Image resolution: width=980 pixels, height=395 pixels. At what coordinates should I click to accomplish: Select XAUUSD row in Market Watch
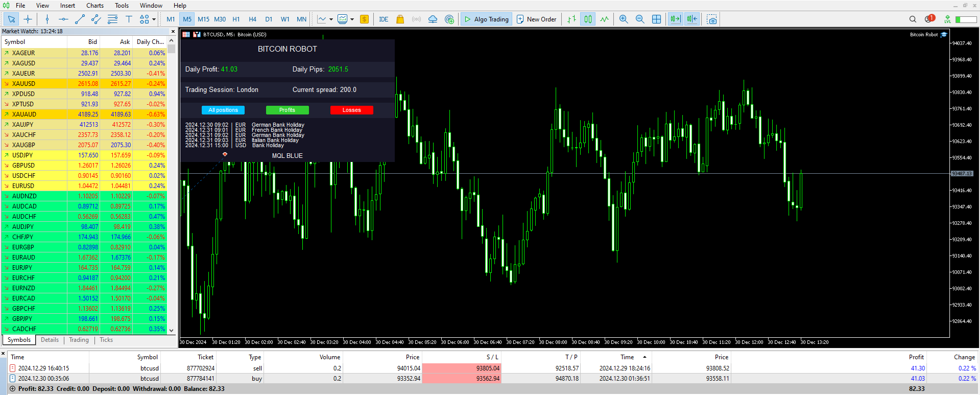point(84,84)
